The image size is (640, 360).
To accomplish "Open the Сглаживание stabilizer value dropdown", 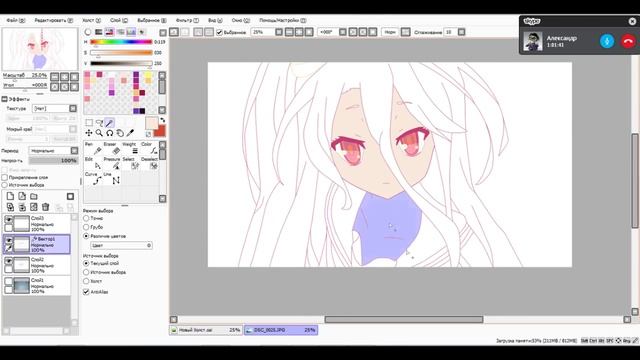I will pyautogui.click(x=461, y=32).
